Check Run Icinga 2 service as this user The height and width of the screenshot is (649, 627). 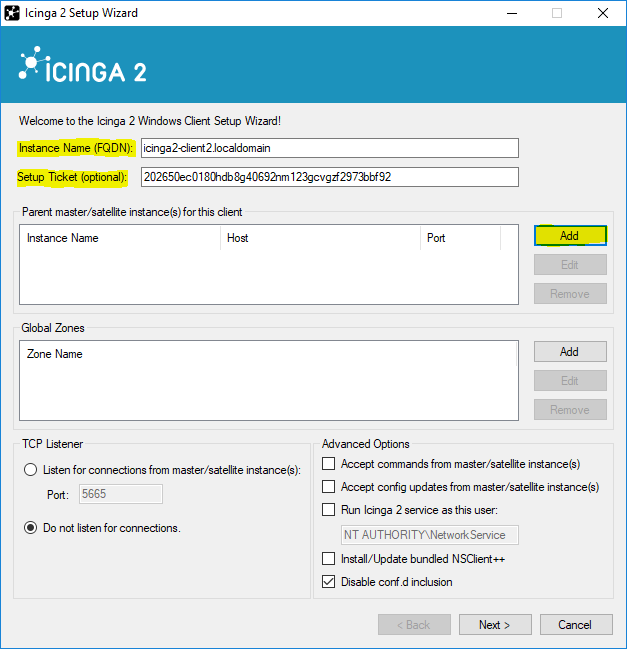point(329,510)
